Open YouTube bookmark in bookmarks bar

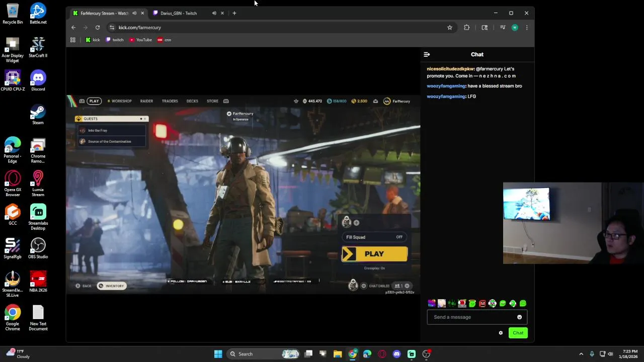tap(141, 40)
